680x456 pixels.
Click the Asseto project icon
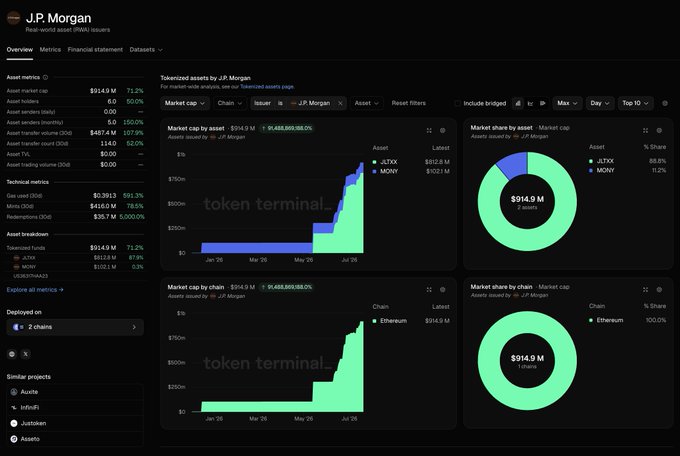pos(14,439)
